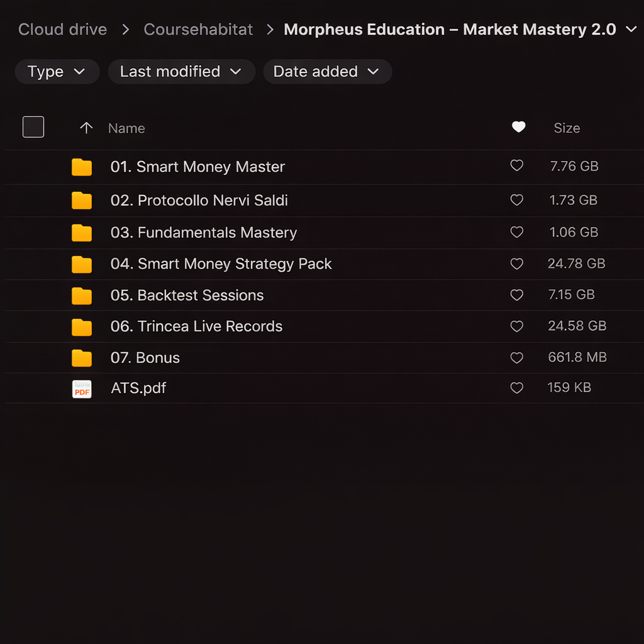Favorite the 05. Backtest Sessions folder
This screenshot has height=644, width=644.
pyautogui.click(x=516, y=295)
